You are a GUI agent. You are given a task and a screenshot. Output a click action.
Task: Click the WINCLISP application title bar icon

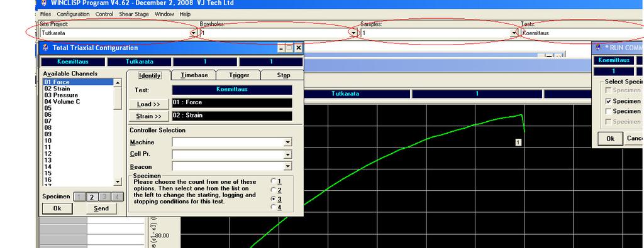44,3
